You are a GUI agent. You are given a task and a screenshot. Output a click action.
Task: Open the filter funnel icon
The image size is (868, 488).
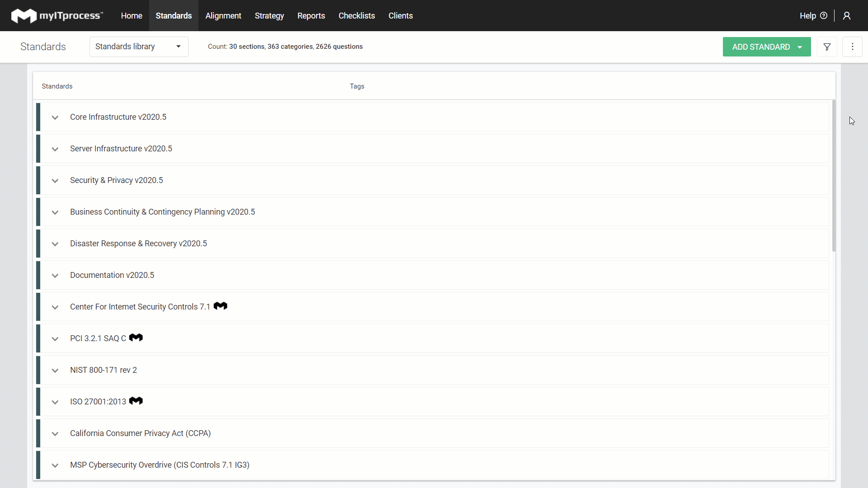coord(827,47)
